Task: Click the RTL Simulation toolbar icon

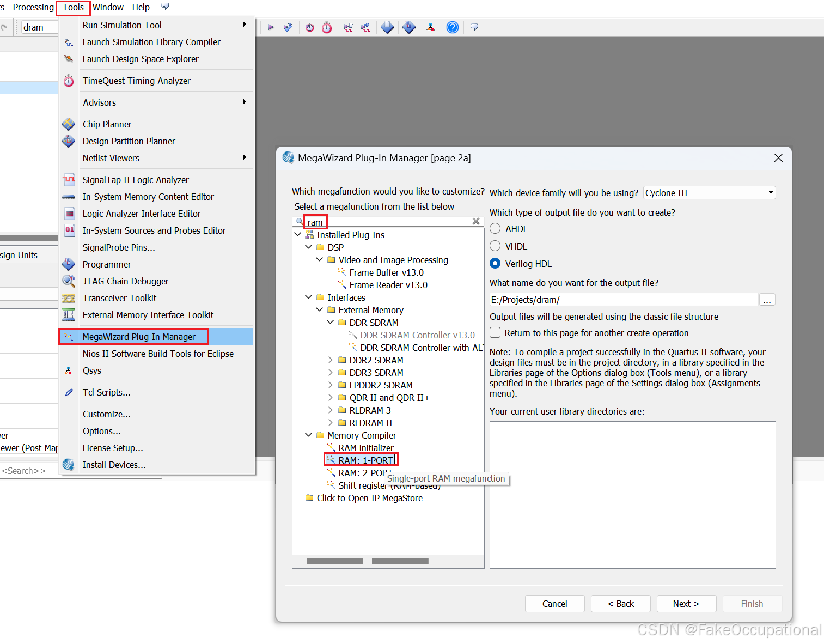Action: coord(349,27)
